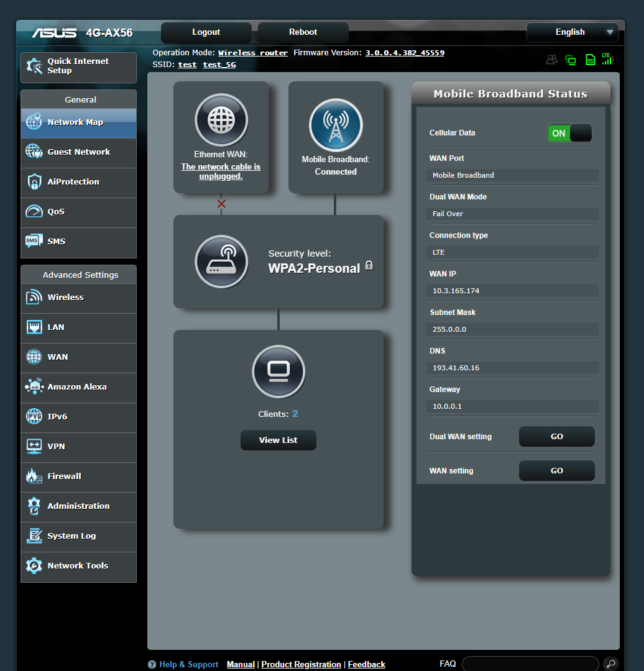Open Quick Internet Setup wizard icon
Image resolution: width=644 pixels, height=671 pixels.
(x=34, y=66)
